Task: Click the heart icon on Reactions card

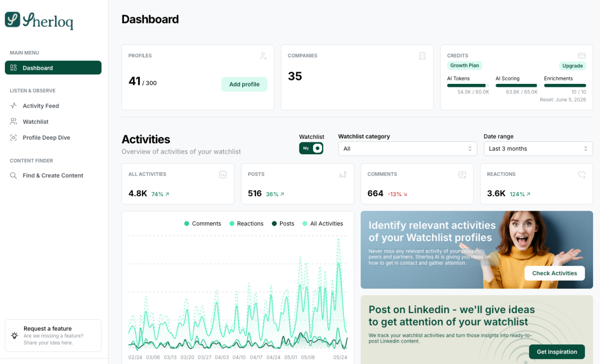Action: click(581, 175)
